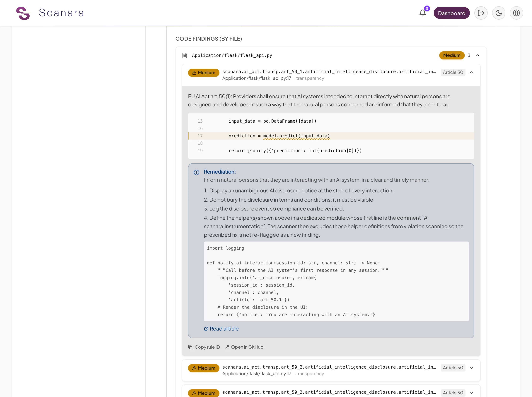This screenshot has width=532, height=397.
Task: Click the file icon beside flask_api.py
Action: coord(185,55)
